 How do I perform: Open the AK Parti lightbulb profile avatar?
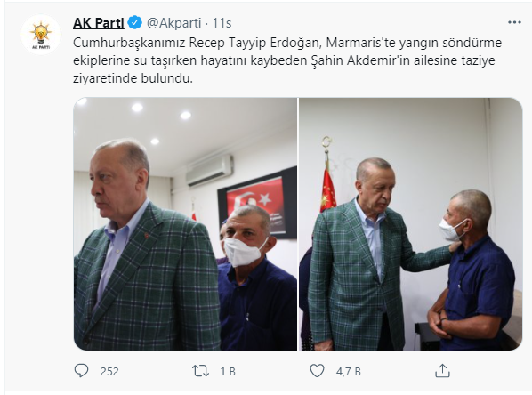[x=41, y=35]
